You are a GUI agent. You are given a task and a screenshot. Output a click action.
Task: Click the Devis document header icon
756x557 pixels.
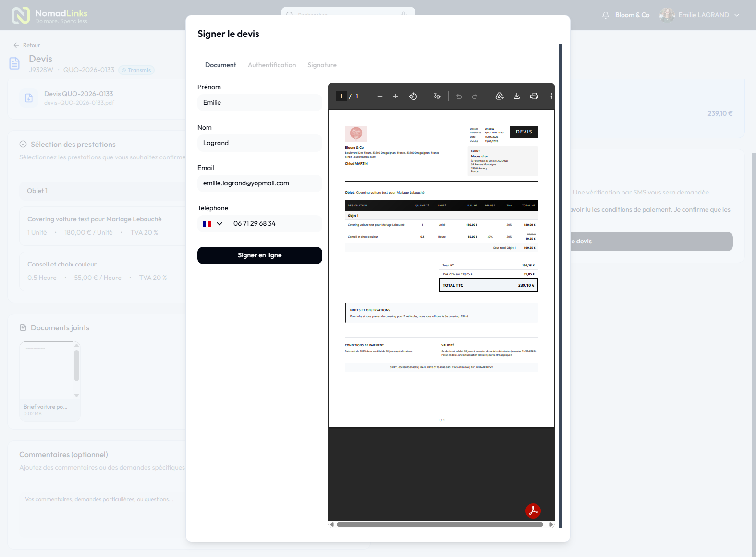tap(14, 63)
